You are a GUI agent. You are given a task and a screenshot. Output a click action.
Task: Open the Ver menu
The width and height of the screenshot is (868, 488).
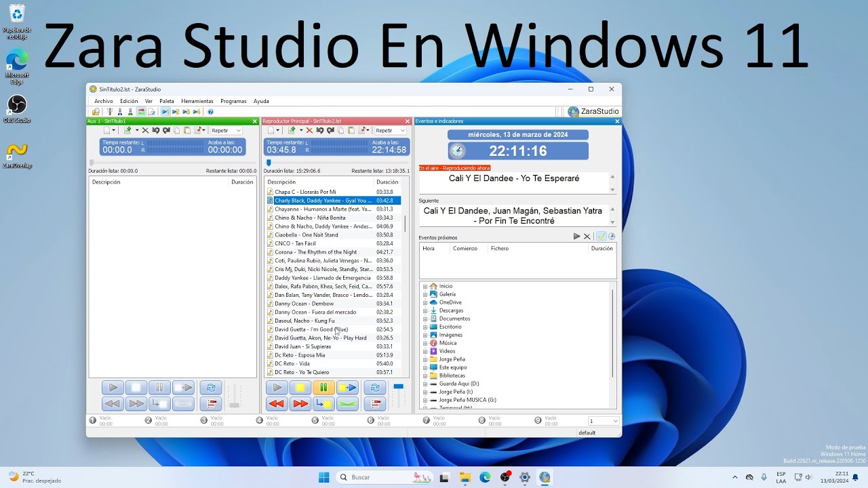tap(149, 101)
